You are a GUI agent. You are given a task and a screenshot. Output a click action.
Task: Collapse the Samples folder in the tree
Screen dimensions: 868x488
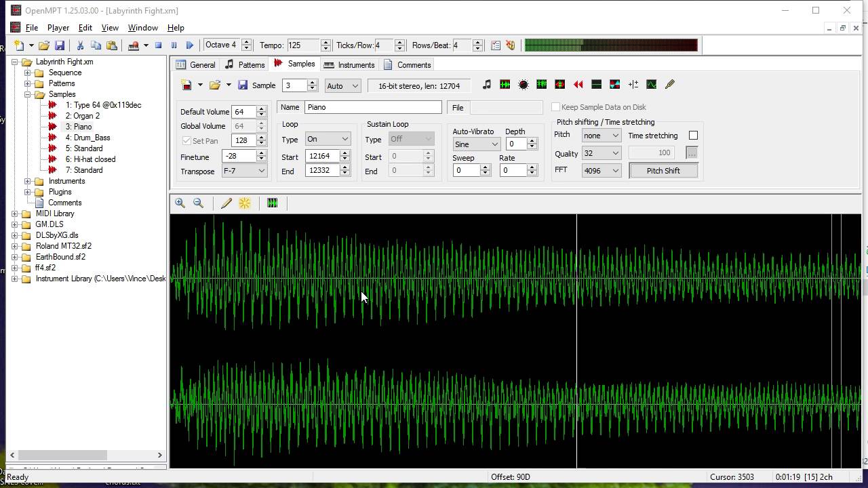pyautogui.click(x=28, y=94)
